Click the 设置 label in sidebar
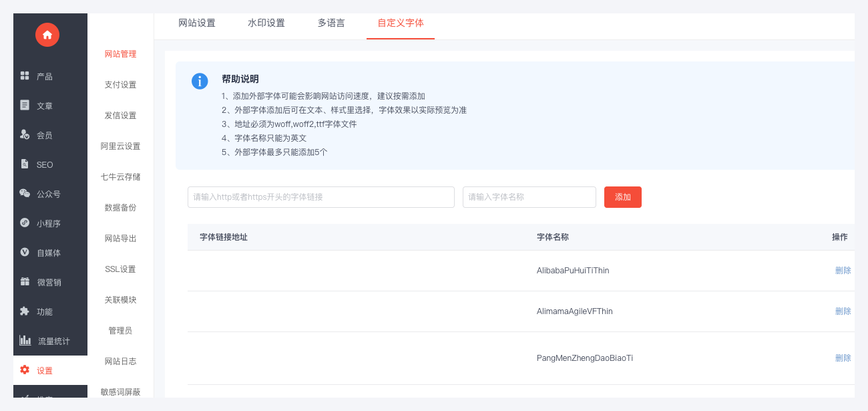Viewport: 868px width, 411px height. 45,371
